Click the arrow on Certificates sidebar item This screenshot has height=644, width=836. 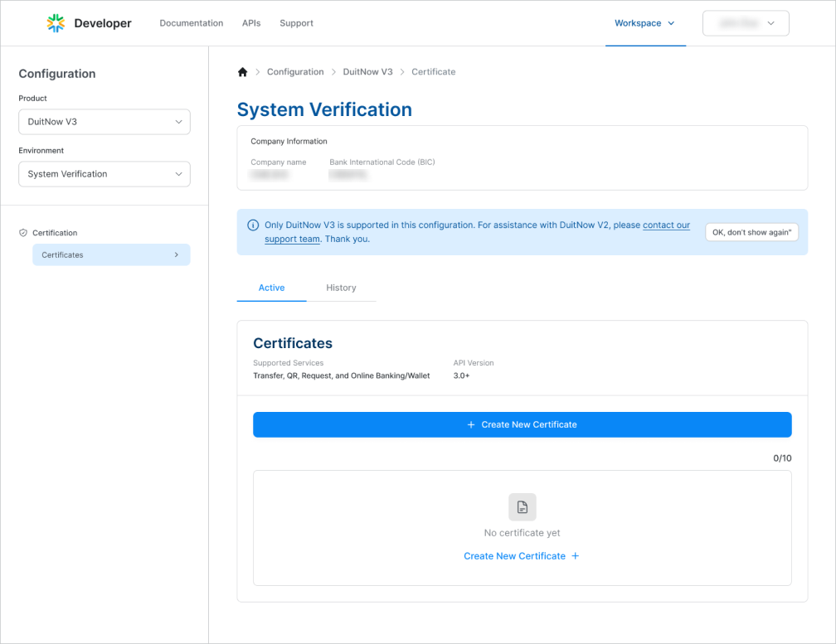click(176, 254)
